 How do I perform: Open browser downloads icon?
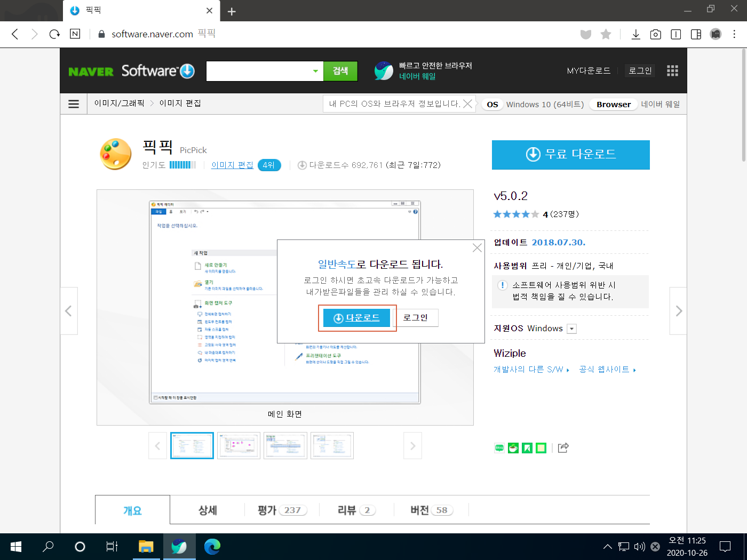coord(635,34)
